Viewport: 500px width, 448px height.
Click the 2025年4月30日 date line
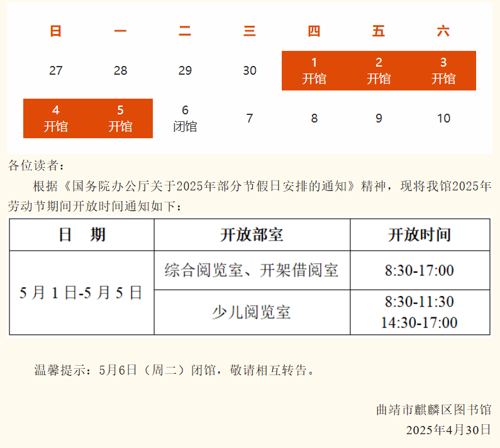(x=448, y=430)
